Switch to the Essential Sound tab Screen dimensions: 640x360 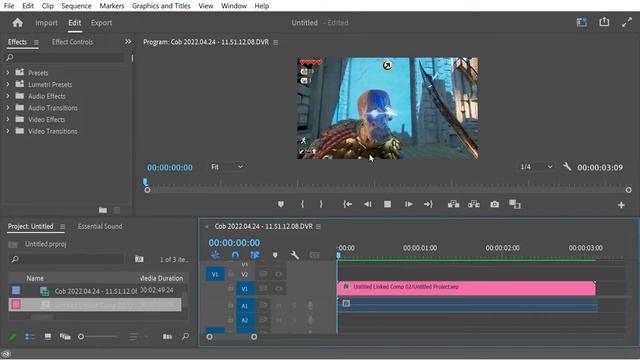click(100, 226)
